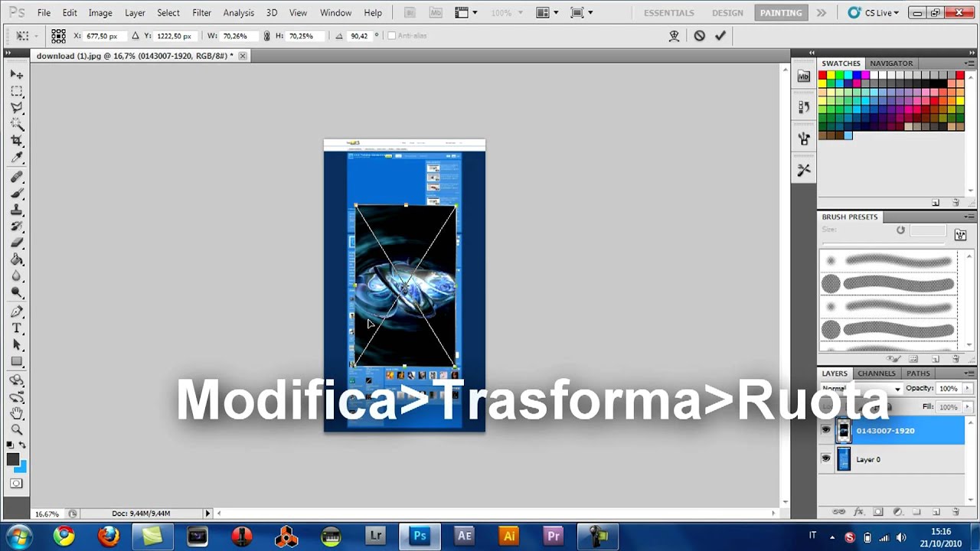Open CS Live
This screenshot has width=980, height=551.
point(874,13)
